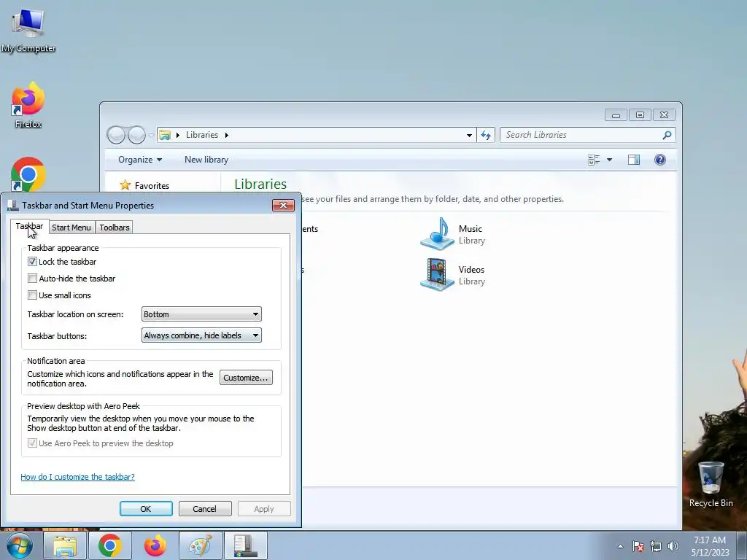Open Taskbar location on screen dropdown
Viewport: 747px width, 560px height.
click(x=201, y=314)
